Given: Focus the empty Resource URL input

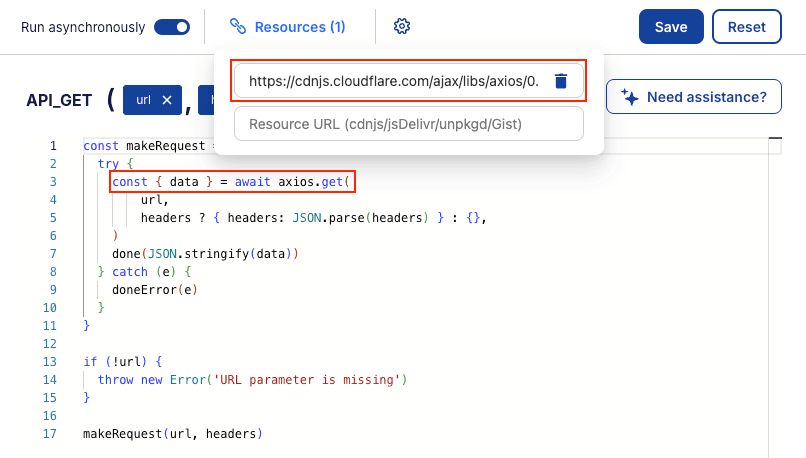Looking at the screenshot, I should click(x=408, y=124).
